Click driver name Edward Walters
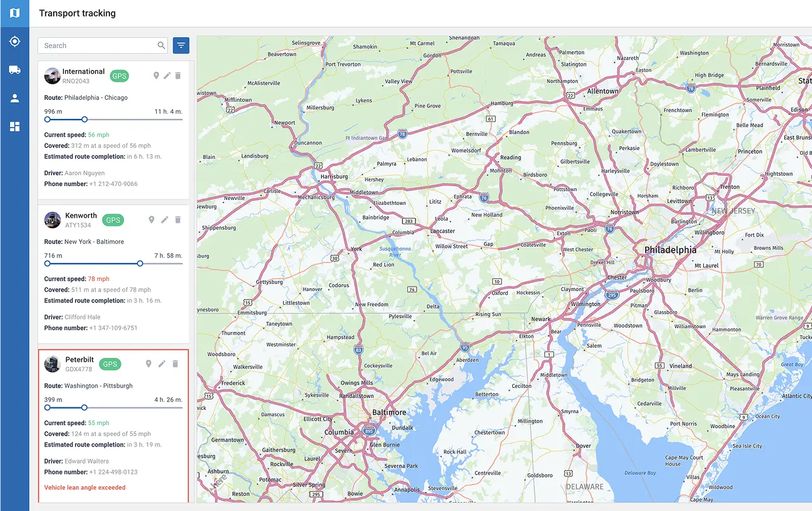812x511 pixels. pos(87,461)
